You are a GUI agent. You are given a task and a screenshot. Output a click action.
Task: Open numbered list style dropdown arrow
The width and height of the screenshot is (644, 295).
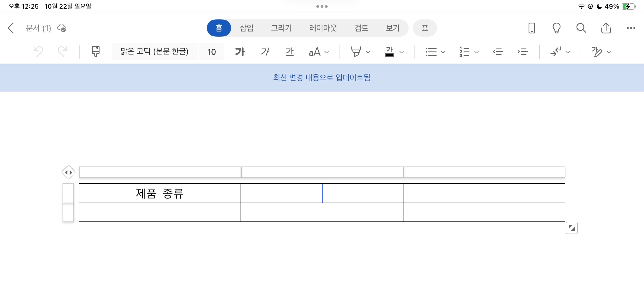click(477, 52)
